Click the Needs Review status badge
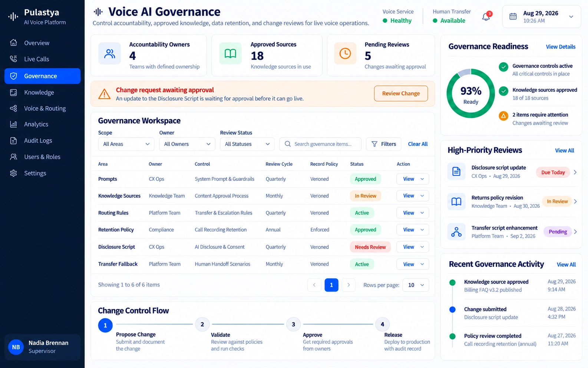The height and width of the screenshot is (368, 588). coord(370,247)
